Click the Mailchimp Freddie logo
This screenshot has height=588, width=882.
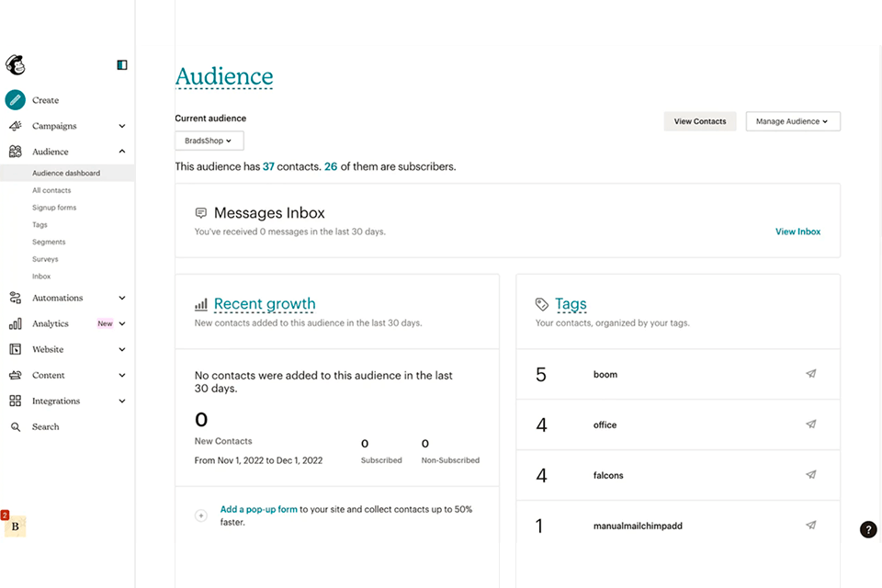[x=16, y=65]
